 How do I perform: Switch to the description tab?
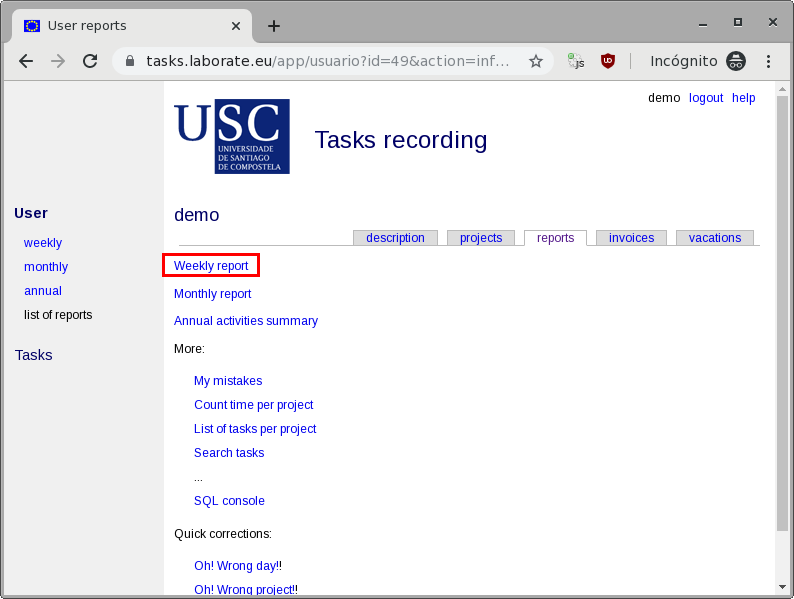pyautogui.click(x=395, y=238)
